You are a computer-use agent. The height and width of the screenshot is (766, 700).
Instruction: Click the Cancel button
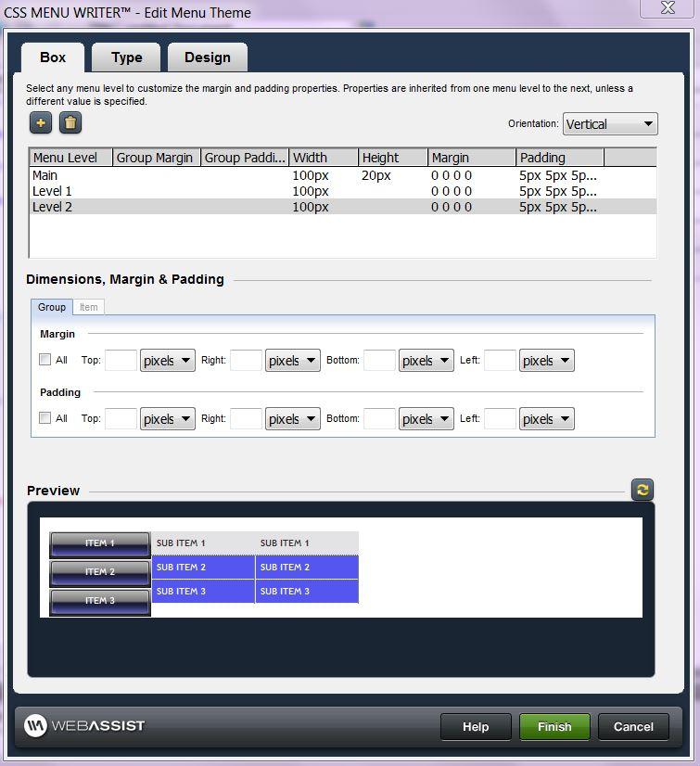tap(633, 727)
